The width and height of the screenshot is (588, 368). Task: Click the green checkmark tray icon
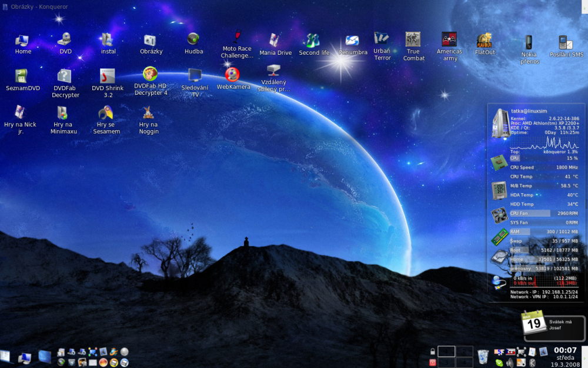[x=499, y=363]
